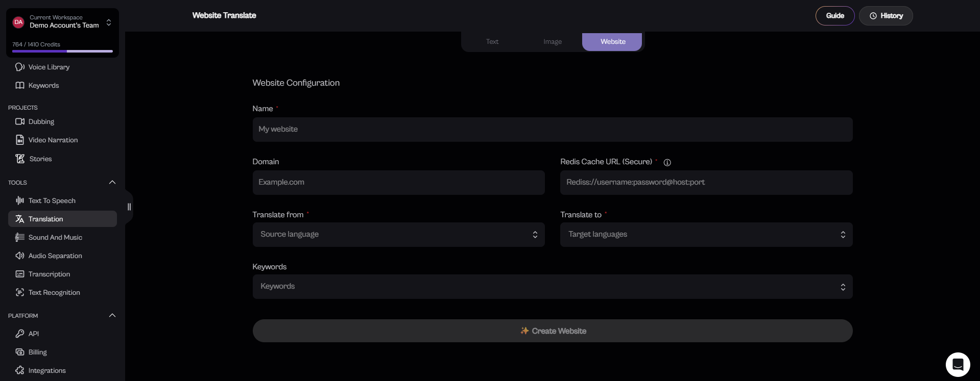Open the Target languages dropdown
The width and height of the screenshot is (980, 381).
[706, 235]
